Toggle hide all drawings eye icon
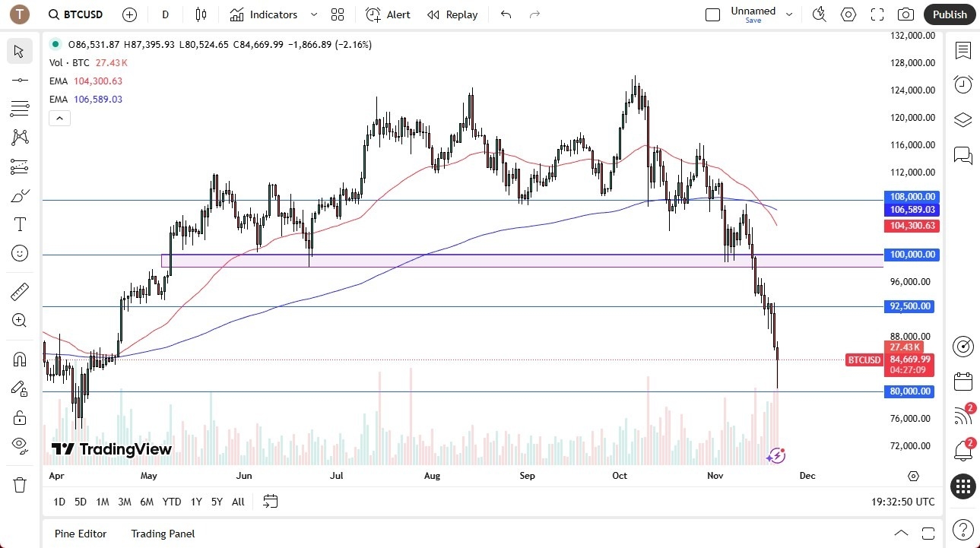 pyautogui.click(x=20, y=446)
